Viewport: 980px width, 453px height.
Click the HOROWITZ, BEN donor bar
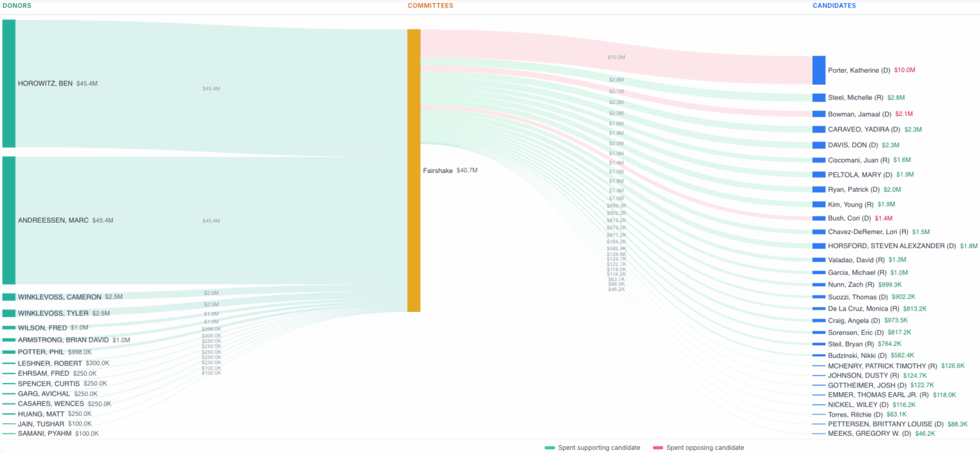tap(8, 83)
